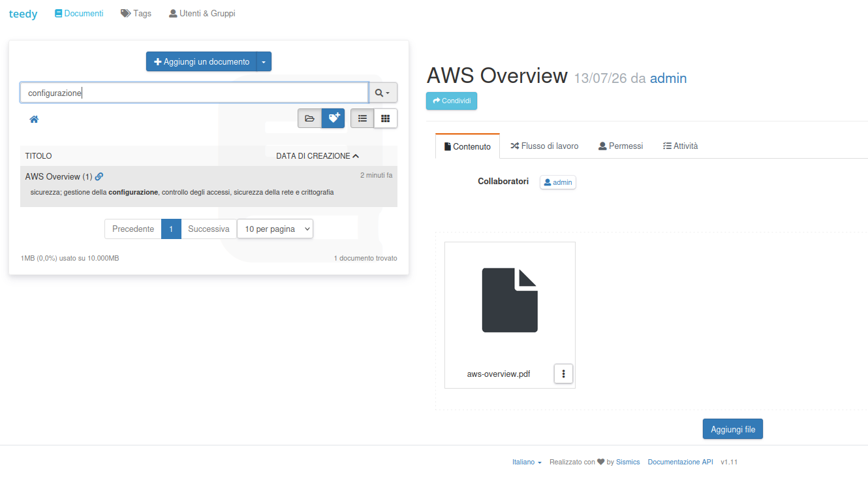Viewport: 868px width, 484px height.
Task: Switch to the Permessi tab
Action: (621, 146)
